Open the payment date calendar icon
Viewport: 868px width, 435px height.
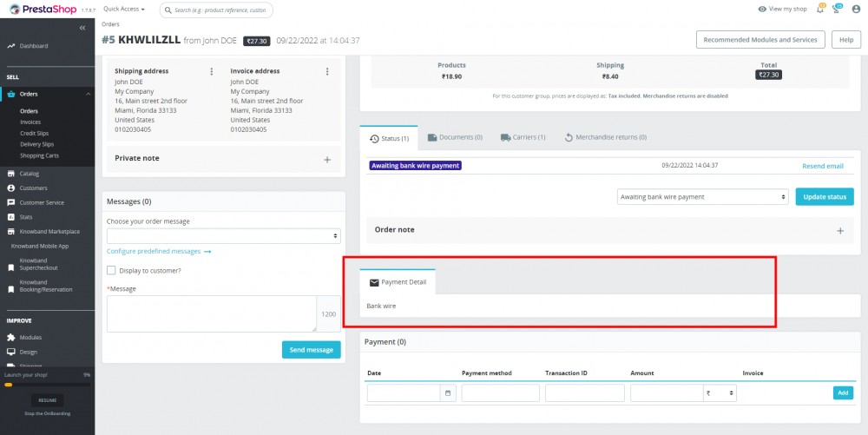tap(448, 393)
